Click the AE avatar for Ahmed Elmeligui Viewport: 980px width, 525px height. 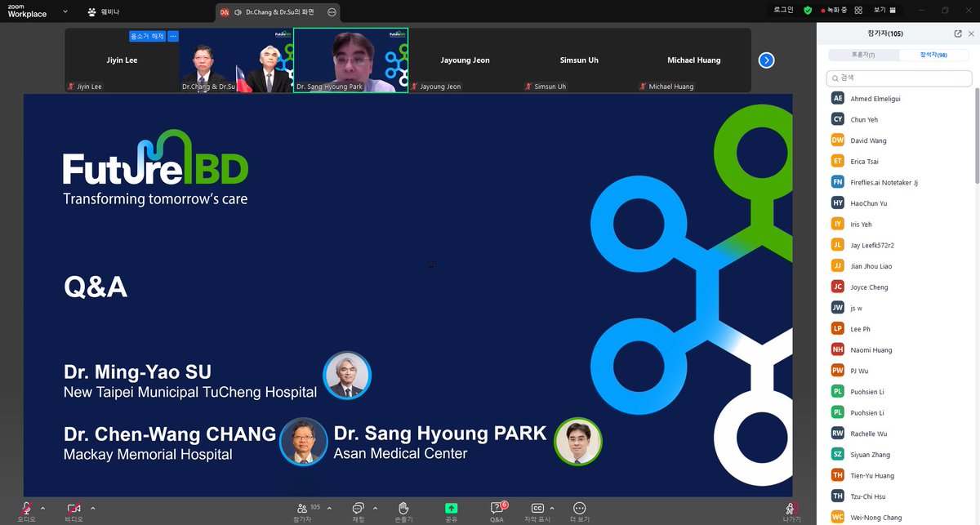click(838, 98)
